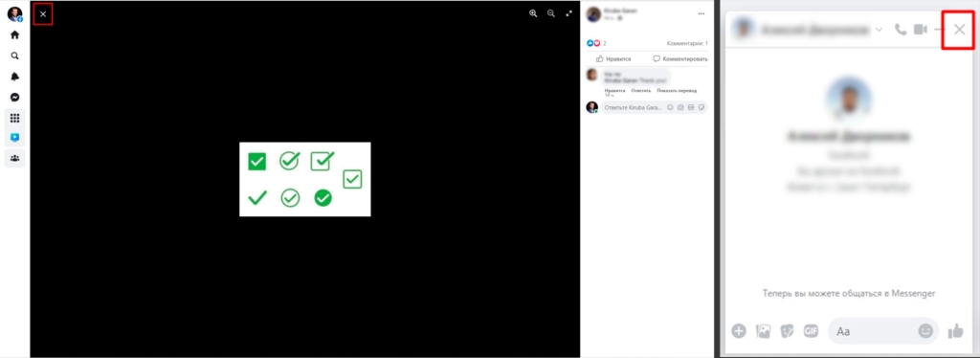The width and height of the screenshot is (980, 358).
Task: Open post options three-dot menu
Action: click(702, 13)
